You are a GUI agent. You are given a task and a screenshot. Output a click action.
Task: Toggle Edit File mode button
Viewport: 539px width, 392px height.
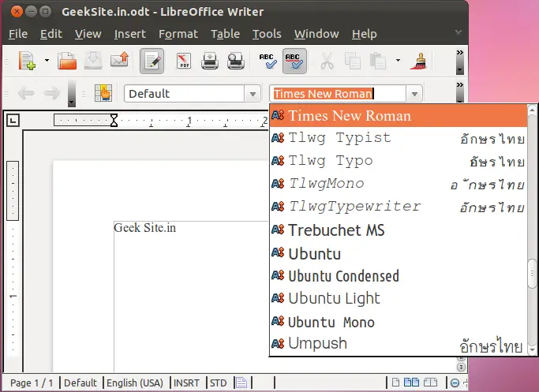(x=152, y=62)
